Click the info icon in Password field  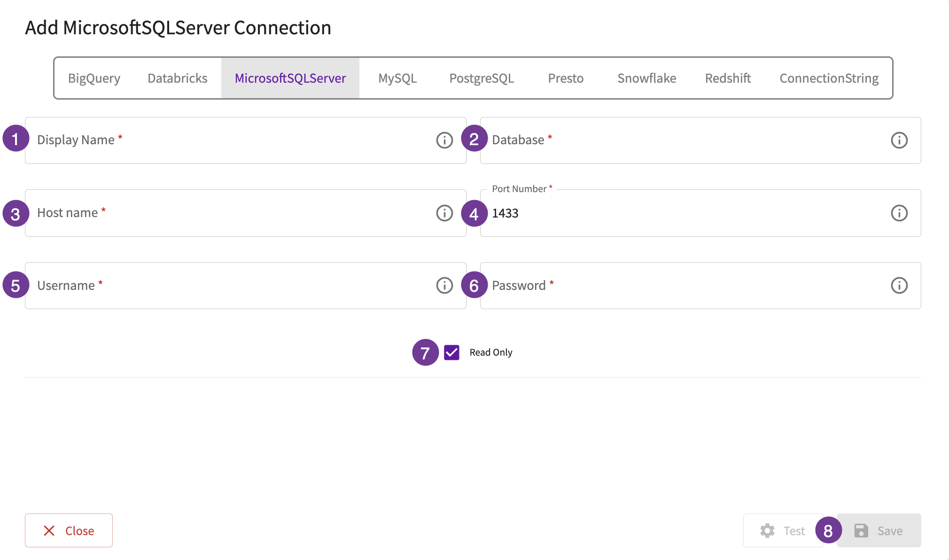(x=899, y=285)
